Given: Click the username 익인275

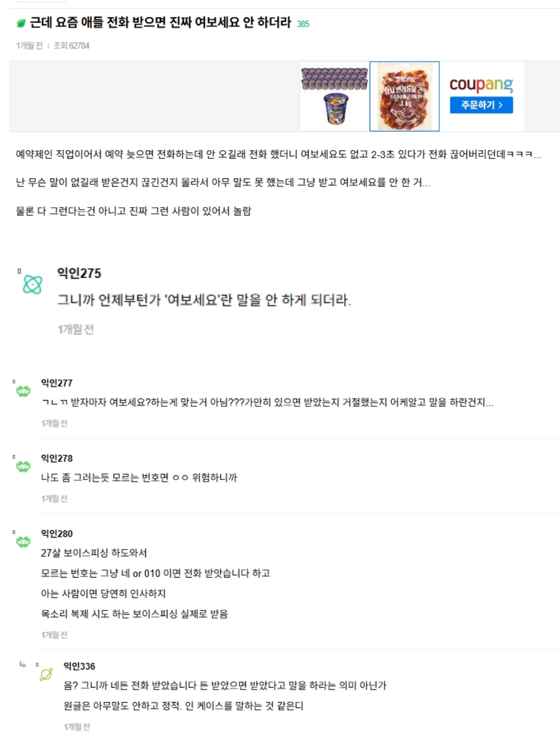Looking at the screenshot, I should pyautogui.click(x=79, y=273).
